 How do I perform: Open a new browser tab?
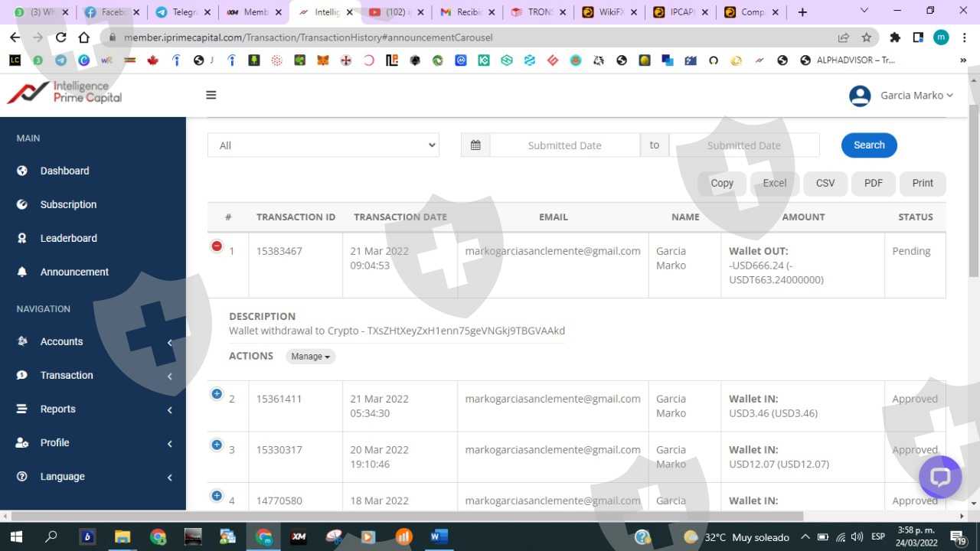pyautogui.click(x=802, y=12)
